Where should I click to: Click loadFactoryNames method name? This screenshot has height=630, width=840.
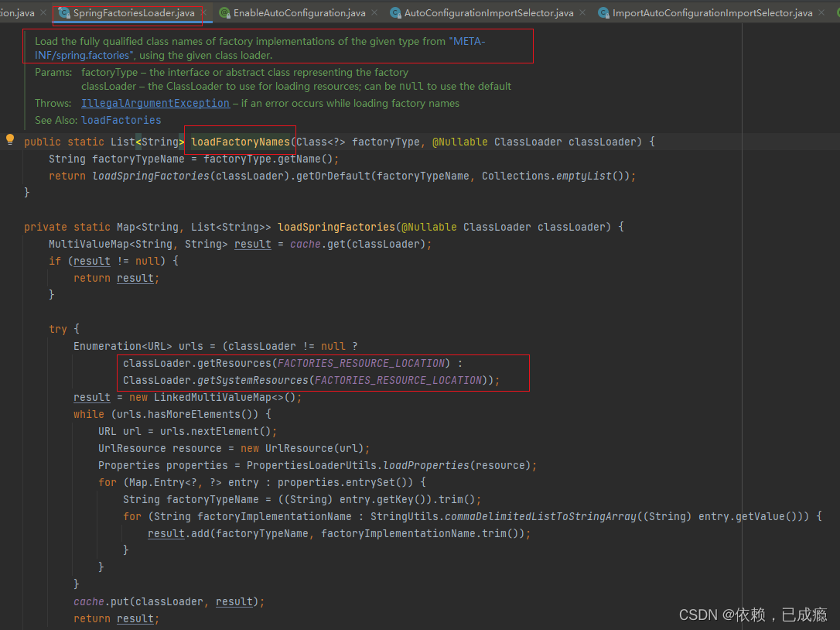[240, 142]
